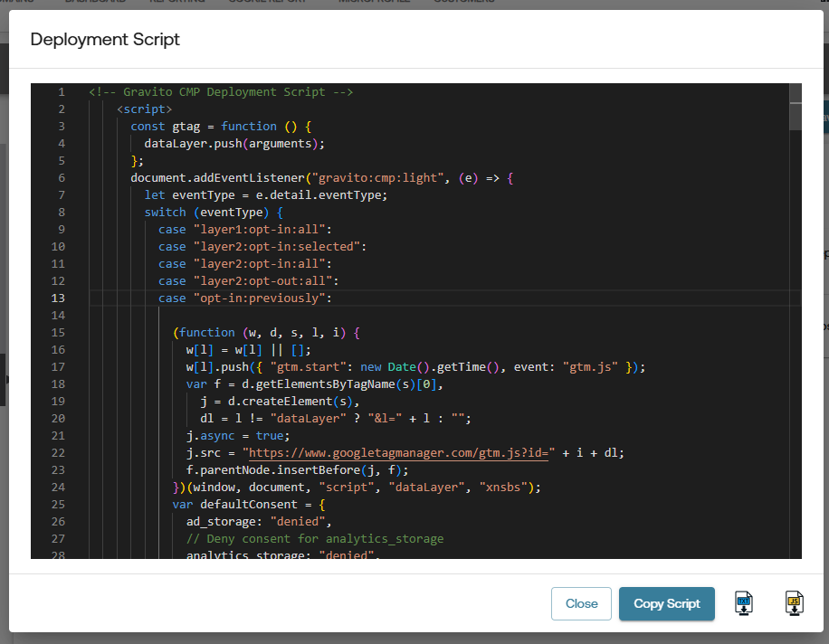
Task: Open the googletagmanager.com gtm.js URL
Action: pos(398,453)
